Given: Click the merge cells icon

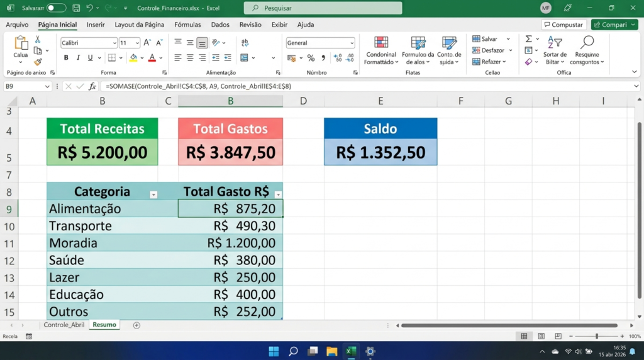Looking at the screenshot, I should (x=245, y=58).
